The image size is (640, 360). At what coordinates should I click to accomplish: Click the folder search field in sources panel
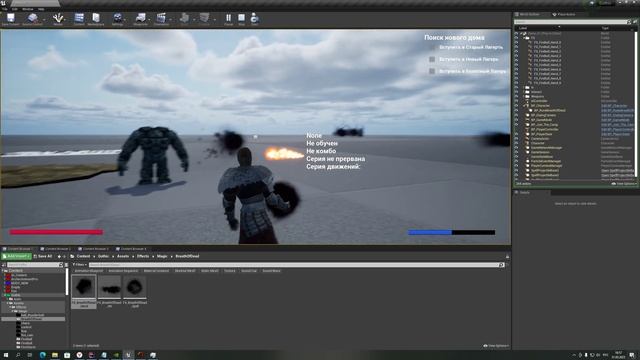[35, 265]
